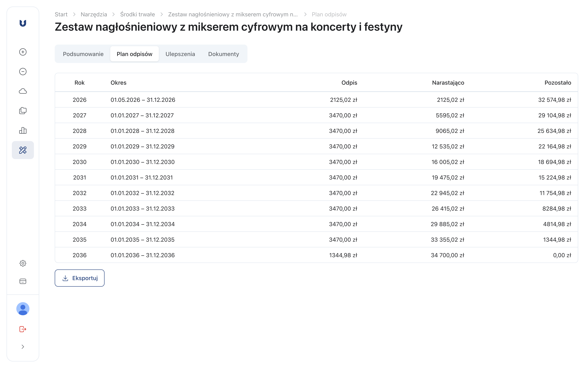Click the Eksportuj button

[x=79, y=278]
